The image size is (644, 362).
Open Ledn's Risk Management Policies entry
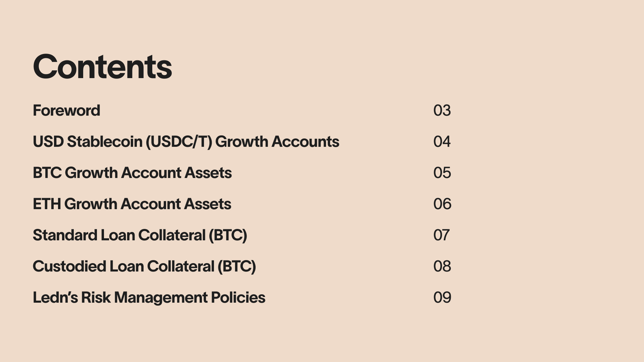pos(149,297)
